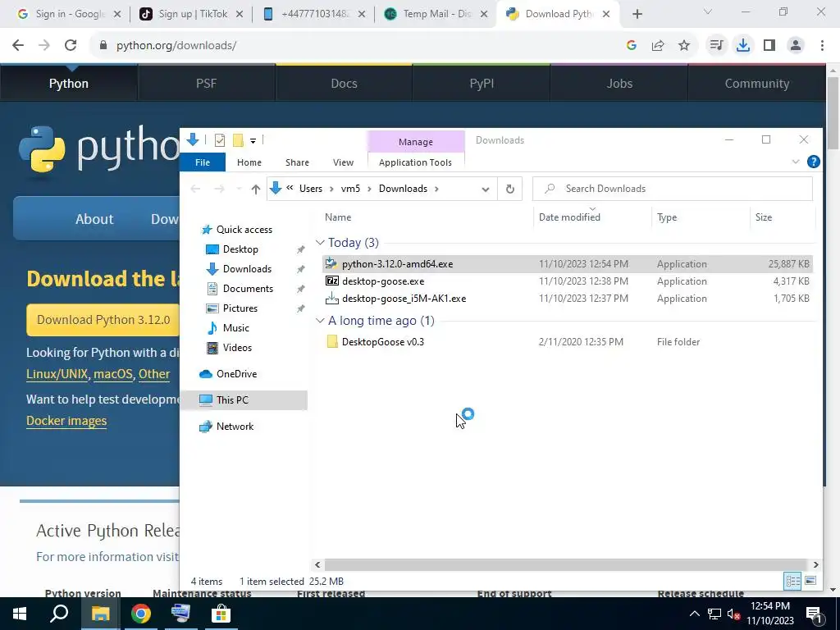Image resolution: width=840 pixels, height=630 pixels.
Task: Open Chrome three-dot menu
Action: [x=822, y=46]
